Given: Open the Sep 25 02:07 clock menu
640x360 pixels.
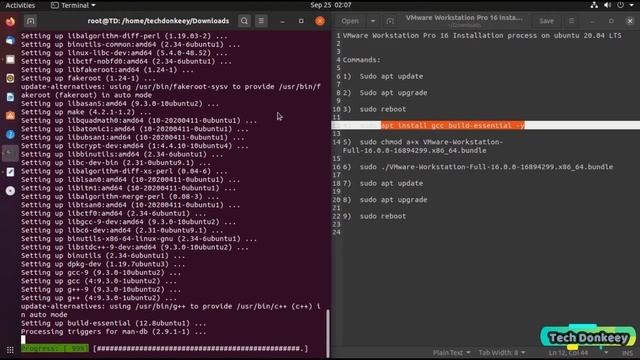Looking at the screenshot, I should click(x=331, y=5).
